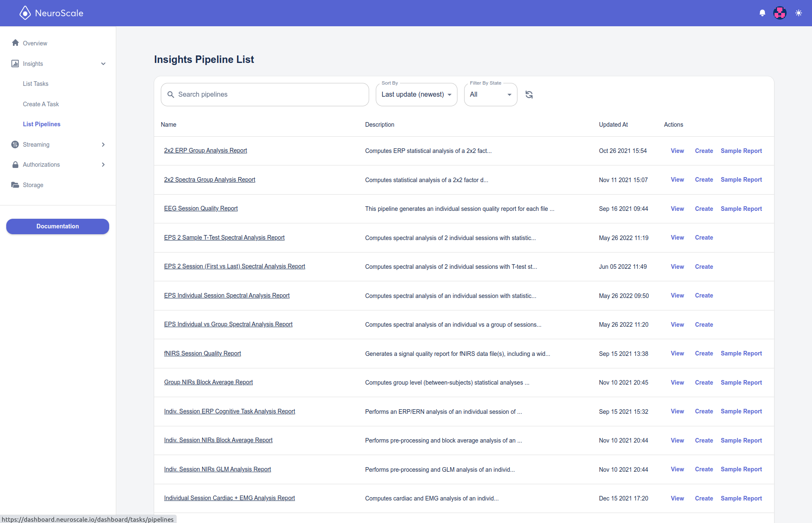Create task from EEG Session Quality Report
The width and height of the screenshot is (812, 523).
[704, 209]
